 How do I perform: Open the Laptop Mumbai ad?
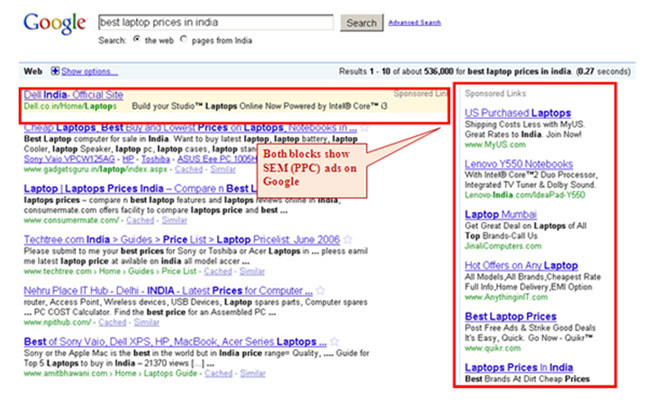click(501, 215)
